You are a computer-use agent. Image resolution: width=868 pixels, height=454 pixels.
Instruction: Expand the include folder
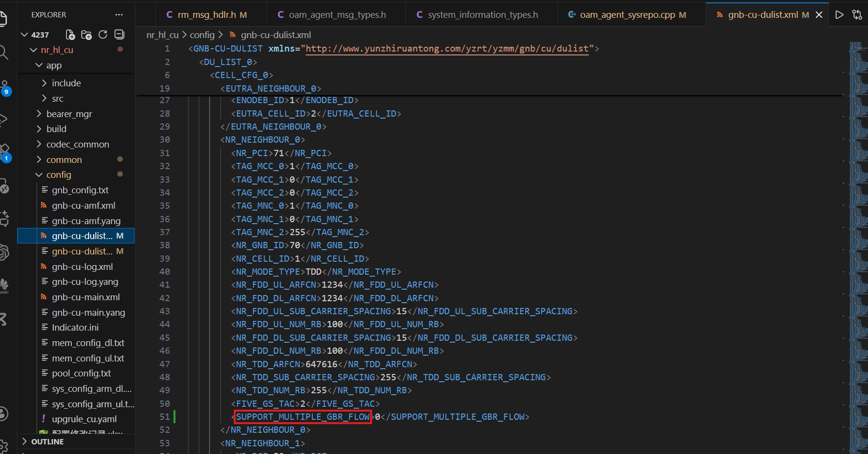click(66, 83)
